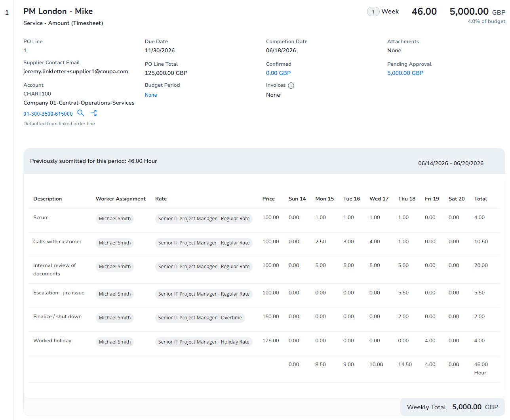Click the account split arrows icon
Viewport: 510px width, 420px height.
coord(94,113)
